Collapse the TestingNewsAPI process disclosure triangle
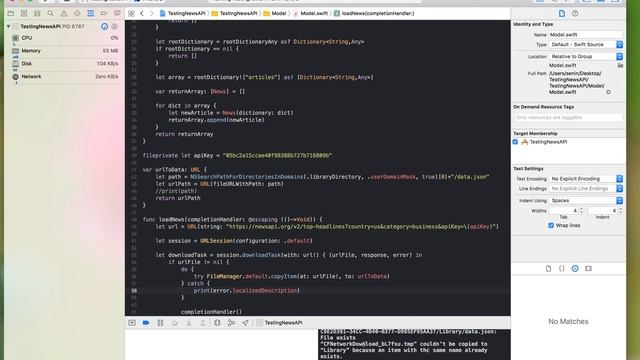 (x=9, y=26)
